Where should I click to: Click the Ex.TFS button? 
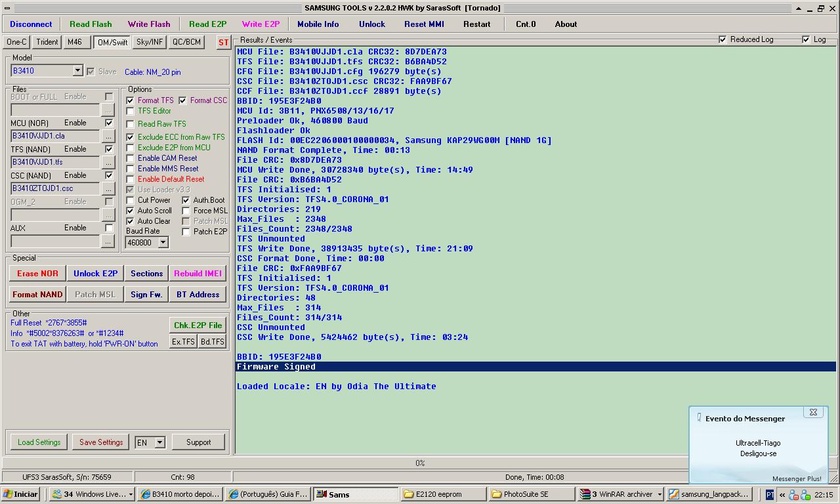(183, 342)
